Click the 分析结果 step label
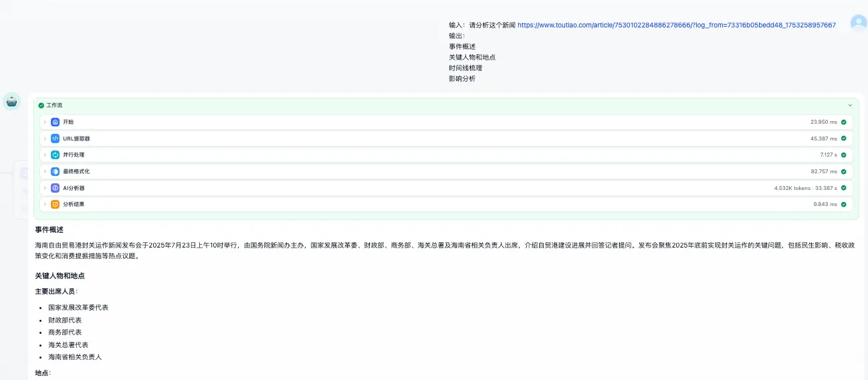 tap(74, 204)
